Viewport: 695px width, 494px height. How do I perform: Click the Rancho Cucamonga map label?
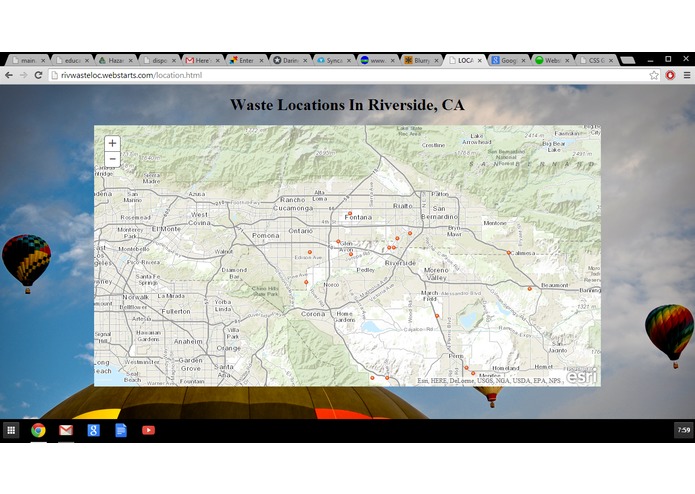293,204
